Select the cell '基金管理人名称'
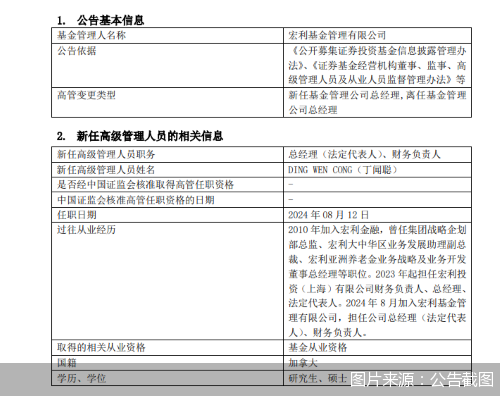 click(167, 36)
